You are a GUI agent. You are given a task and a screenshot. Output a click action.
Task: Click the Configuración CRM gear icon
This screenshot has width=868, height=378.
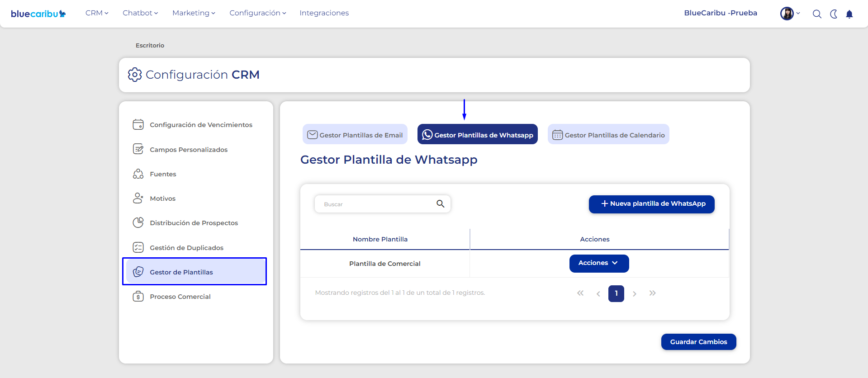coord(135,75)
